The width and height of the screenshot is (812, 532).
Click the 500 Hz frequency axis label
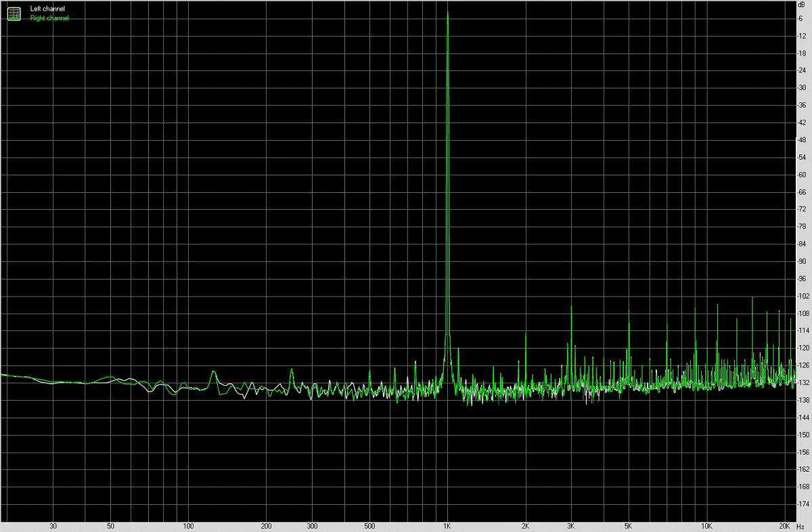[x=369, y=526]
